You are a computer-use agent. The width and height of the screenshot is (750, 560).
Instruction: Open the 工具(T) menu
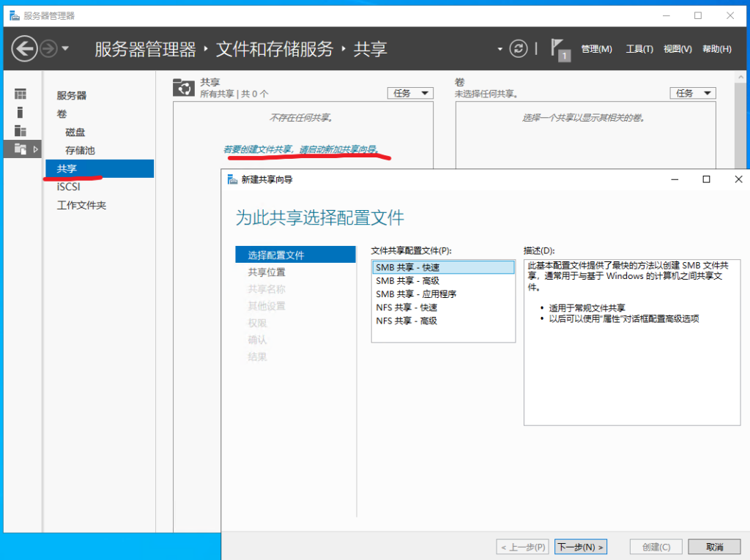click(x=639, y=49)
